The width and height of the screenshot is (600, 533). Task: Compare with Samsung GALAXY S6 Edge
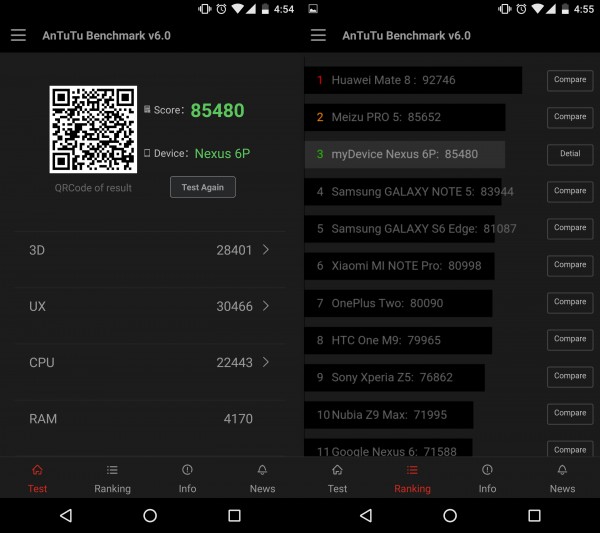pyautogui.click(x=570, y=228)
